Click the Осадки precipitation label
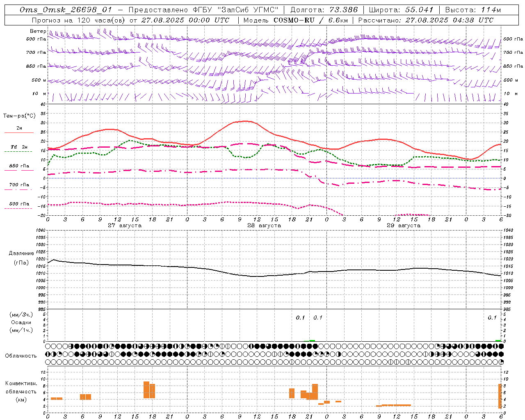The image size is (525, 420). 21,322
